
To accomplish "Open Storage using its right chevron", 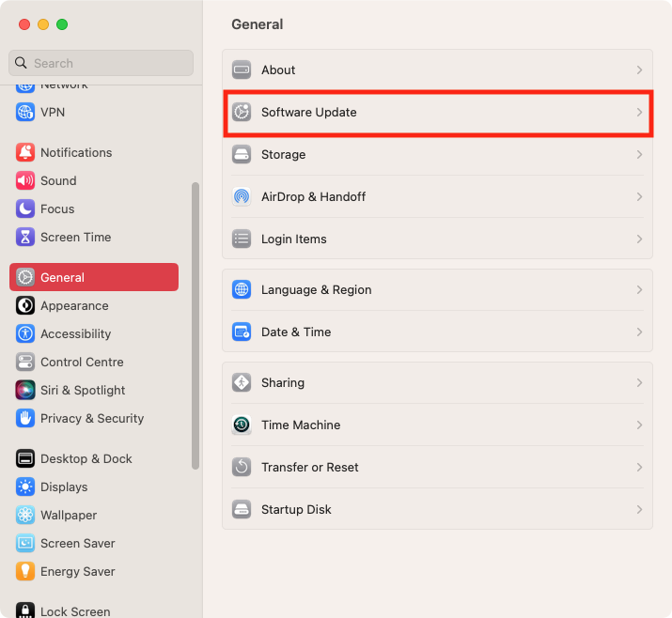I will pyautogui.click(x=639, y=155).
